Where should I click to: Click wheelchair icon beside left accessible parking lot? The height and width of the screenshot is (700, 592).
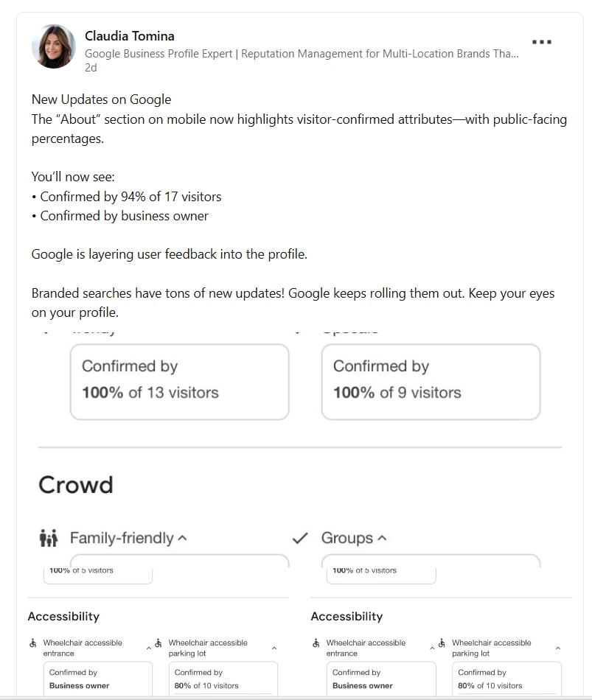tap(159, 643)
